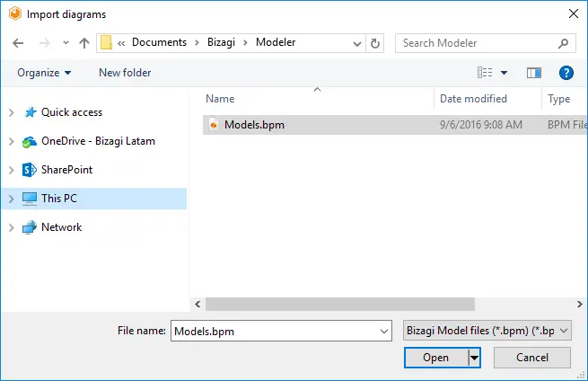Click the Network computer icon

[30, 227]
